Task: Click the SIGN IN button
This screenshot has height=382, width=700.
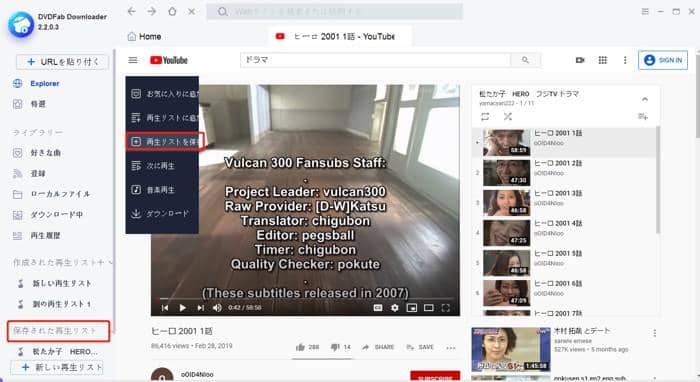Action: pyautogui.click(x=663, y=60)
